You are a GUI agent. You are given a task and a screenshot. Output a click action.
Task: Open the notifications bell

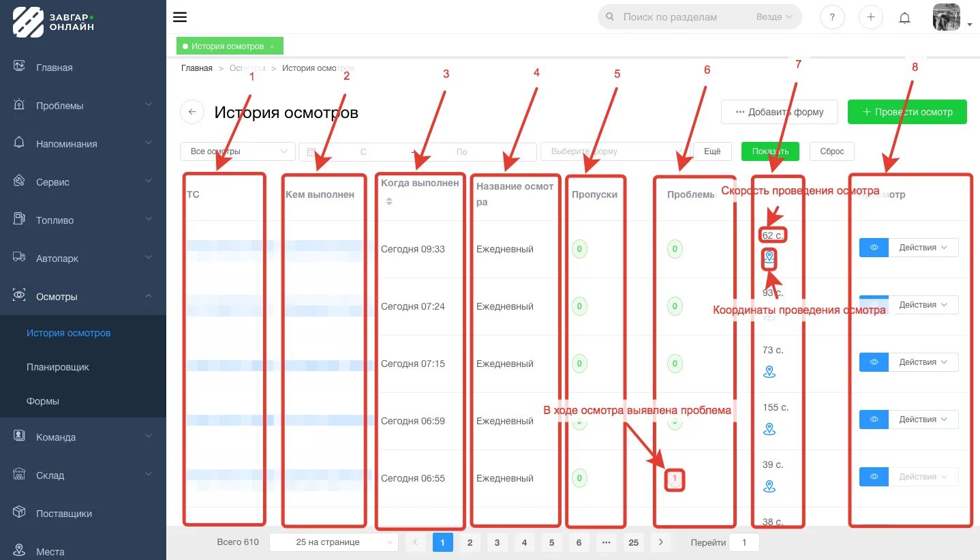point(905,18)
